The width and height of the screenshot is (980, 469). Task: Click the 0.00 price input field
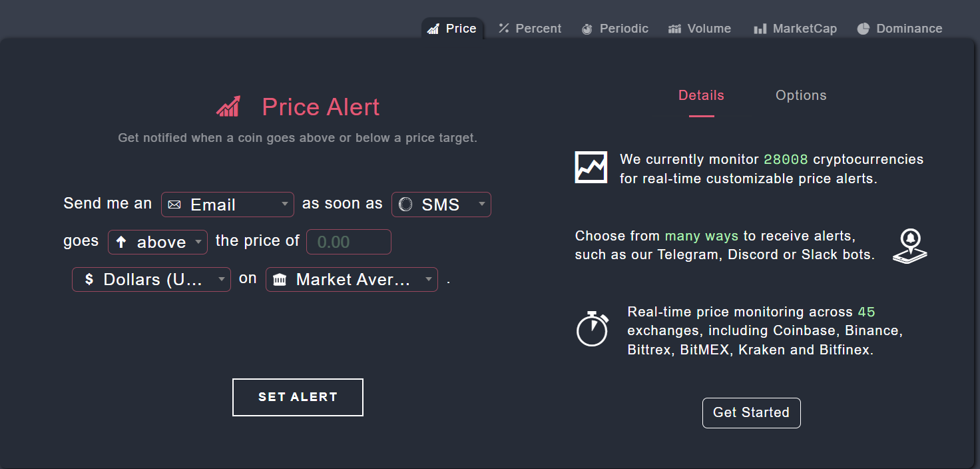(348, 242)
